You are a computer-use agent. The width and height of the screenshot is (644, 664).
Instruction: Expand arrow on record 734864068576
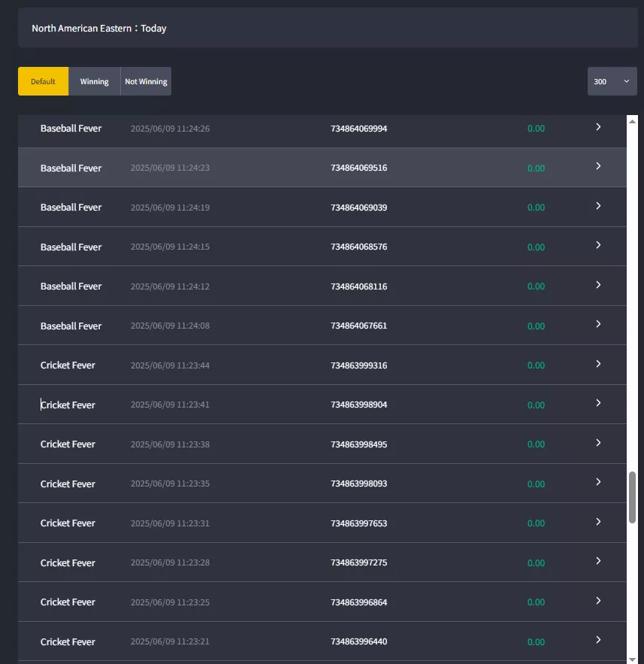coord(598,246)
